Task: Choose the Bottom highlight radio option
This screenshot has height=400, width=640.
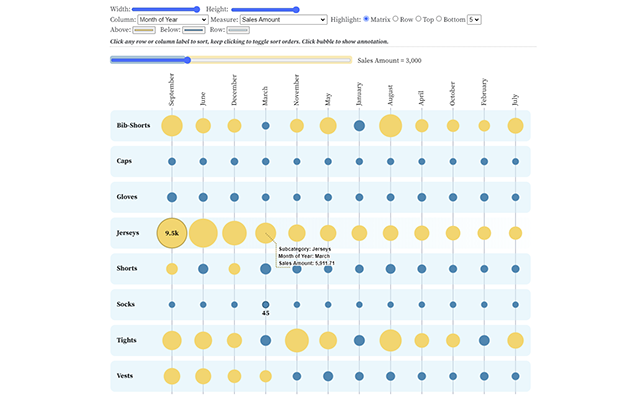Action: point(439,19)
